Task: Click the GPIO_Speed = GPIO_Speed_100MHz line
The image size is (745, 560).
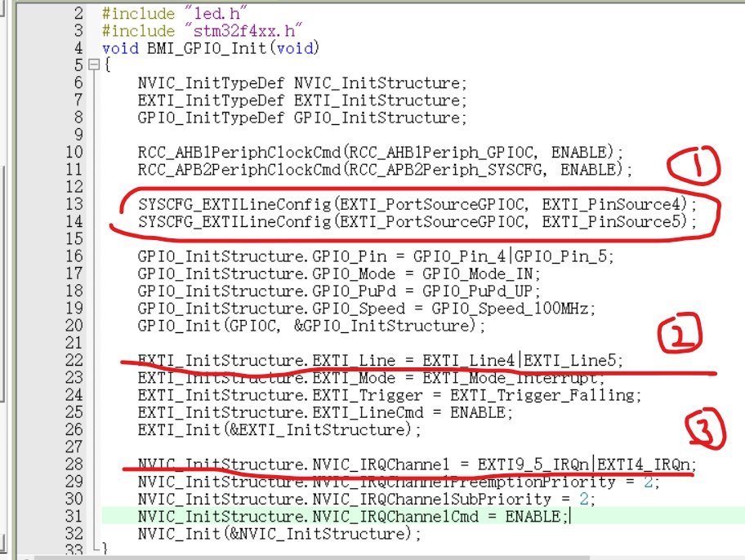Action: click(367, 309)
